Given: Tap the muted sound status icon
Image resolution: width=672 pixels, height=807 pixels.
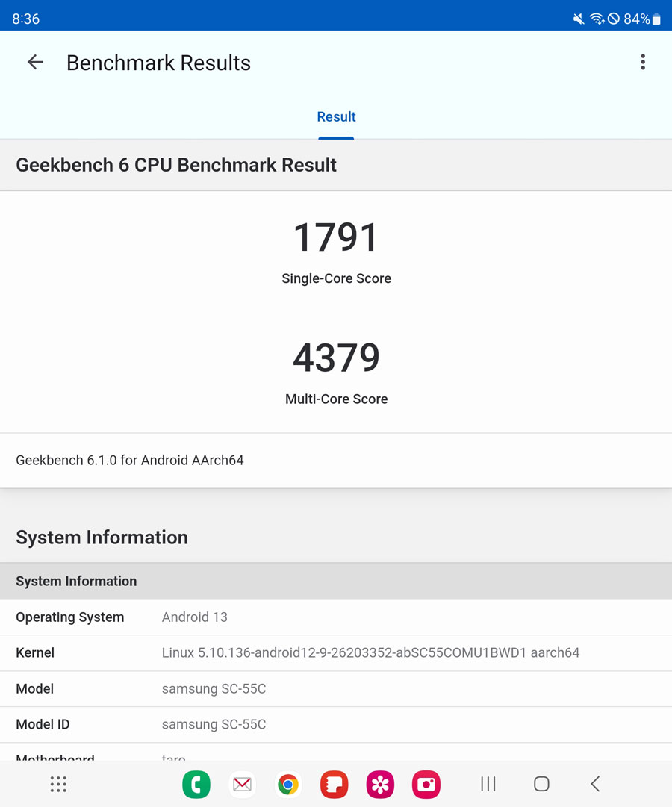Looking at the screenshot, I should click(x=579, y=19).
